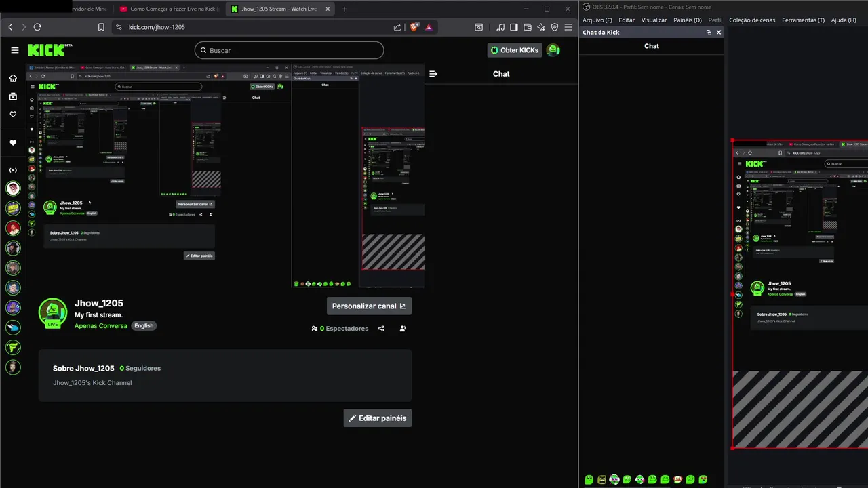The height and width of the screenshot is (488, 868).
Task: Open the browser main menu hamburger
Action: [569, 27]
